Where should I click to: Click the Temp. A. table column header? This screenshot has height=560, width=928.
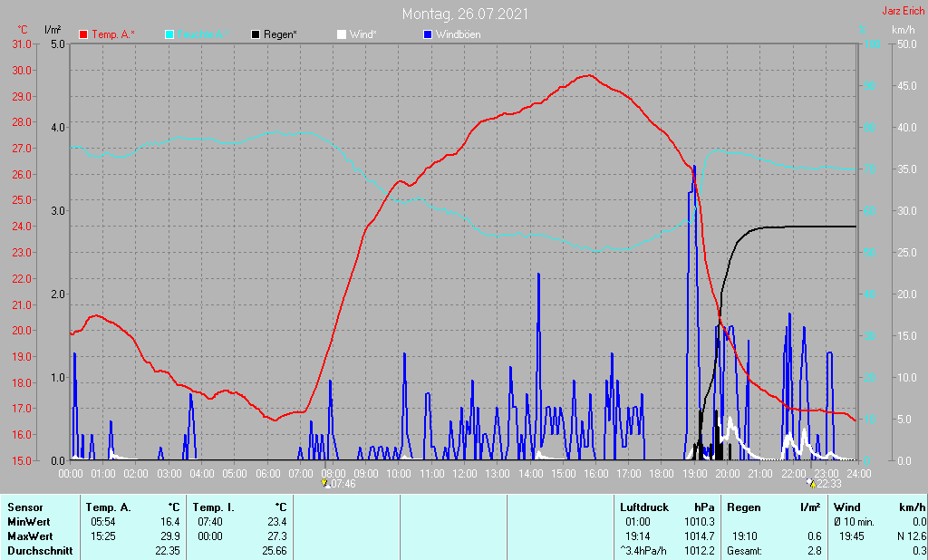tap(109, 507)
